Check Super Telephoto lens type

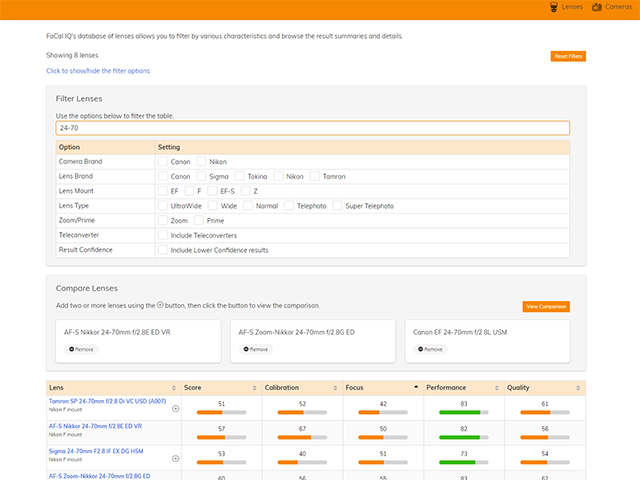point(337,205)
